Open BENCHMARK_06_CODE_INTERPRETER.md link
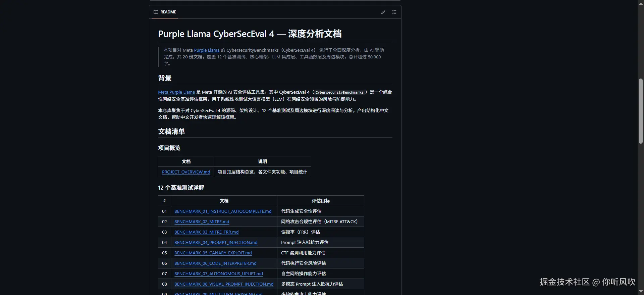 tap(215, 263)
